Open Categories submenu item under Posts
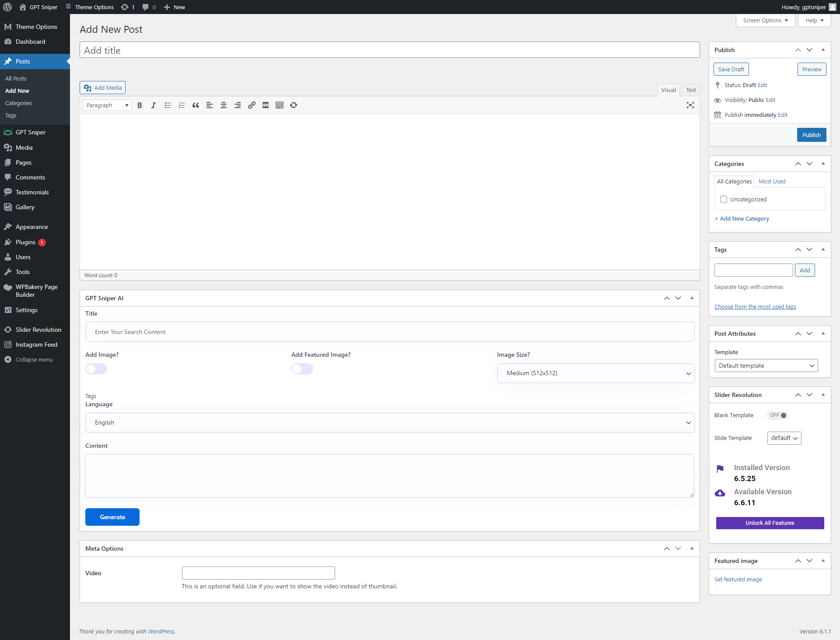This screenshot has width=840, height=640. [18, 103]
